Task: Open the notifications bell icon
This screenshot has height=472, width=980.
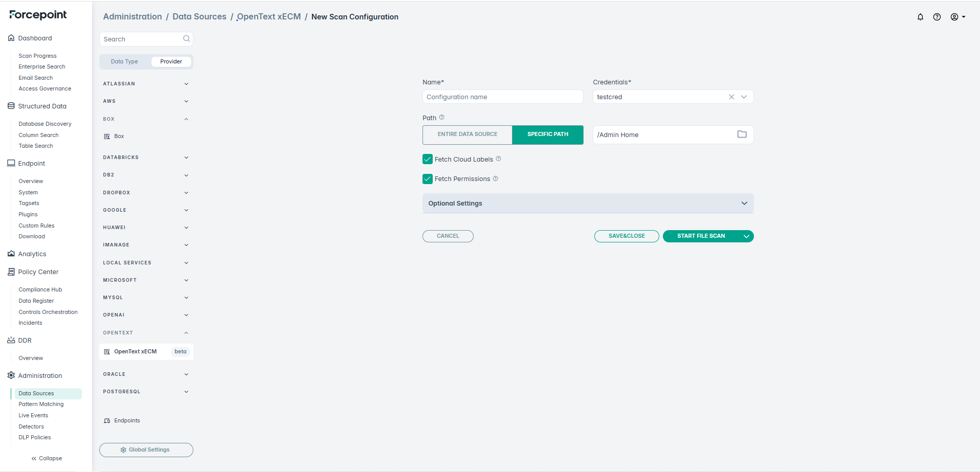Action: 920,17
